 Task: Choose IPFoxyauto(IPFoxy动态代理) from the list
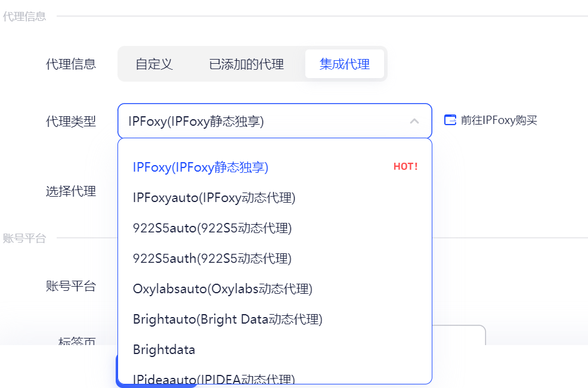coord(213,197)
